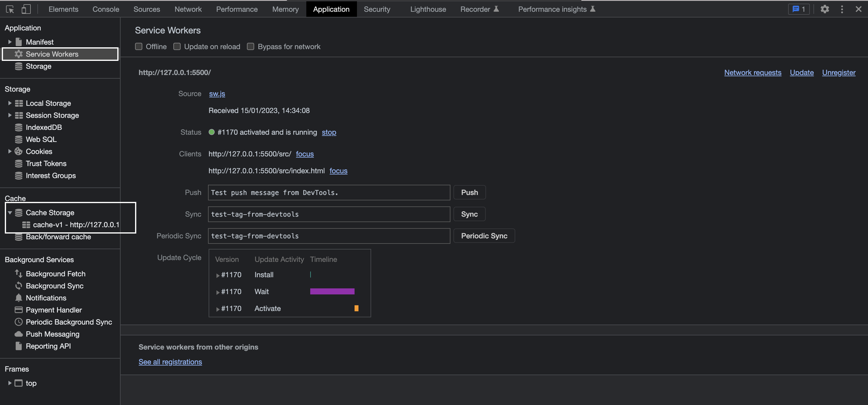
Task: Click the Unregister link
Action: pos(839,73)
